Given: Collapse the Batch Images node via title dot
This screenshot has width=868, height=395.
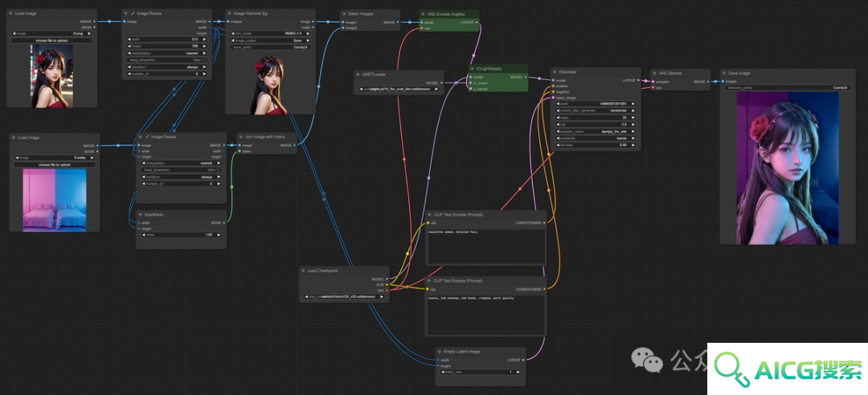Looking at the screenshot, I should click(x=344, y=14).
